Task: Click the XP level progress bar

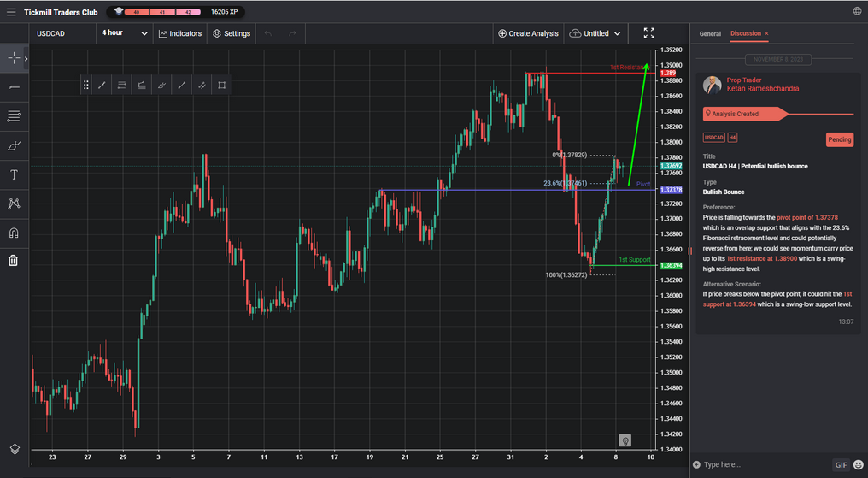Action: 161,12
